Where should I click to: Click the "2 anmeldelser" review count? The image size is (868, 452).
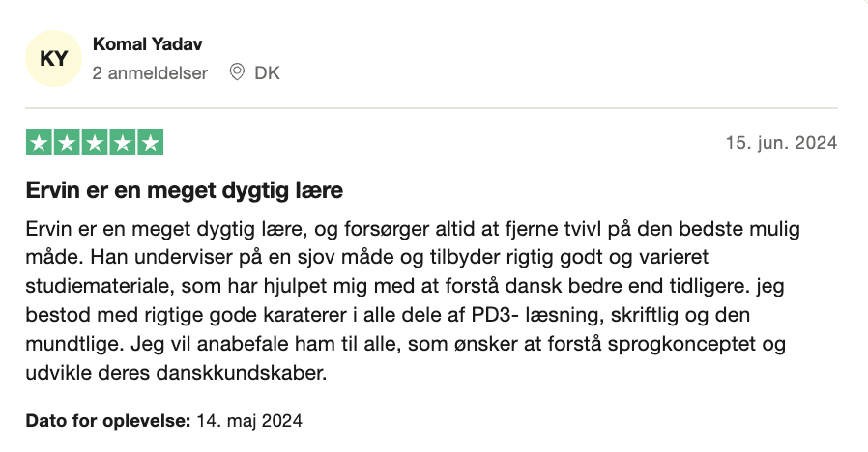click(150, 73)
